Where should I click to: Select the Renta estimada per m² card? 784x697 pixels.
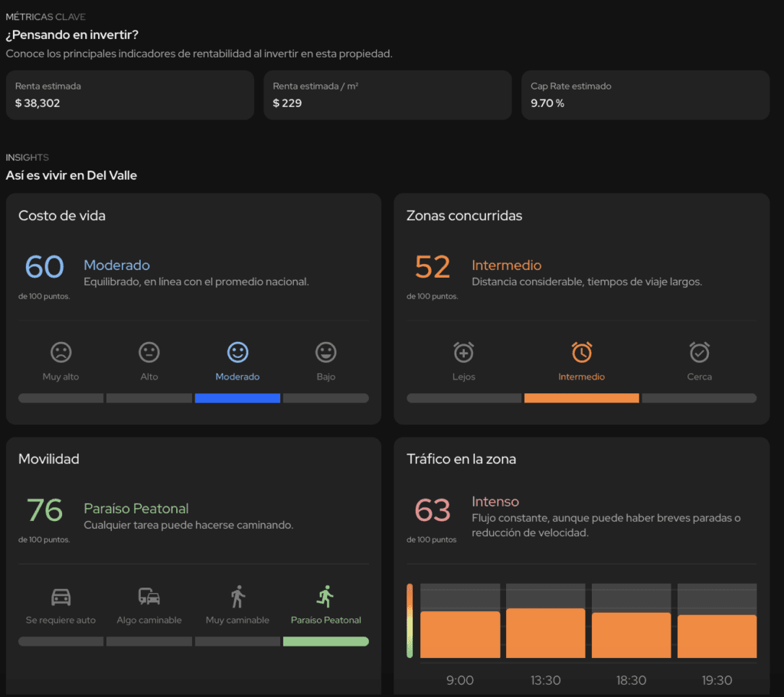[387, 95]
